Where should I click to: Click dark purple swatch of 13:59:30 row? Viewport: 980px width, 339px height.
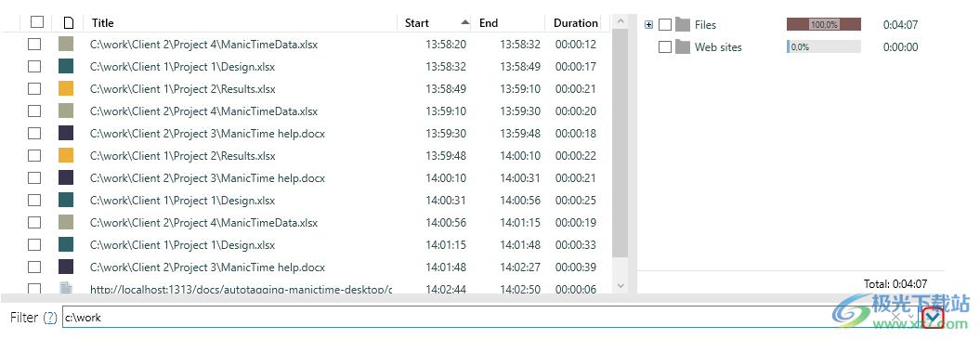coord(66,133)
